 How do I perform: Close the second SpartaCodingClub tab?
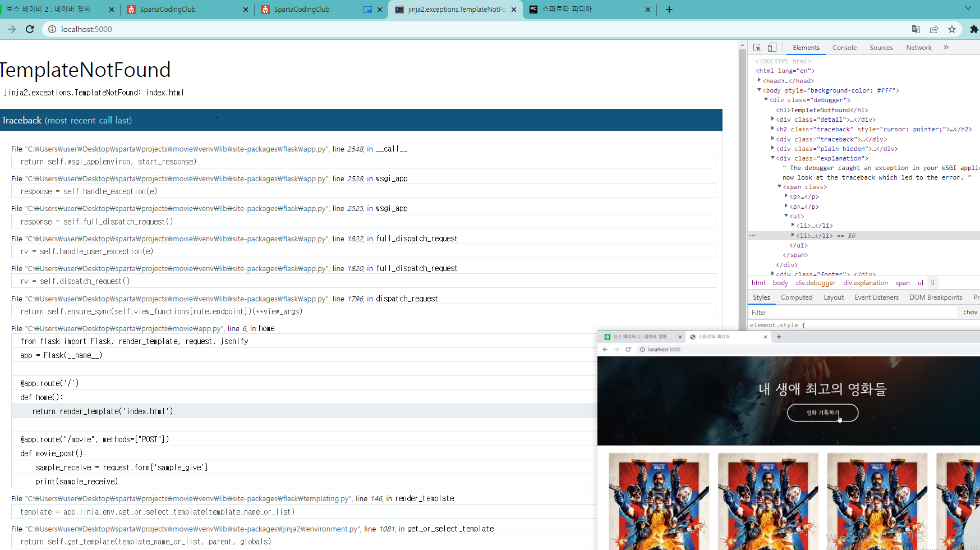(x=380, y=10)
